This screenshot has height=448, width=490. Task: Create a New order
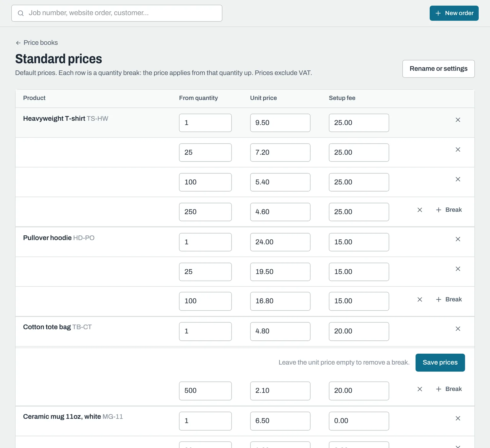pos(454,13)
